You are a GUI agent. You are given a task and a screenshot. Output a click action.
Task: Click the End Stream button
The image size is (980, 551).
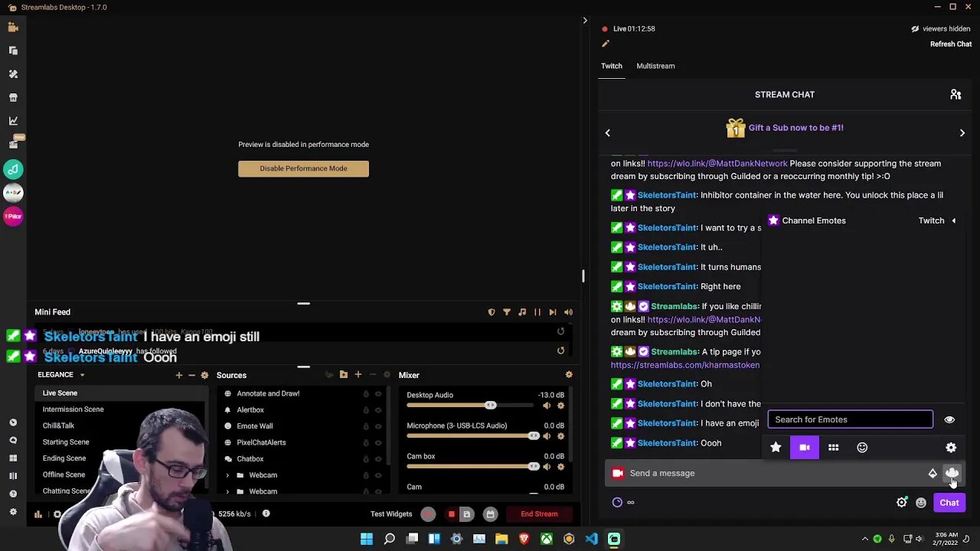coord(539,514)
